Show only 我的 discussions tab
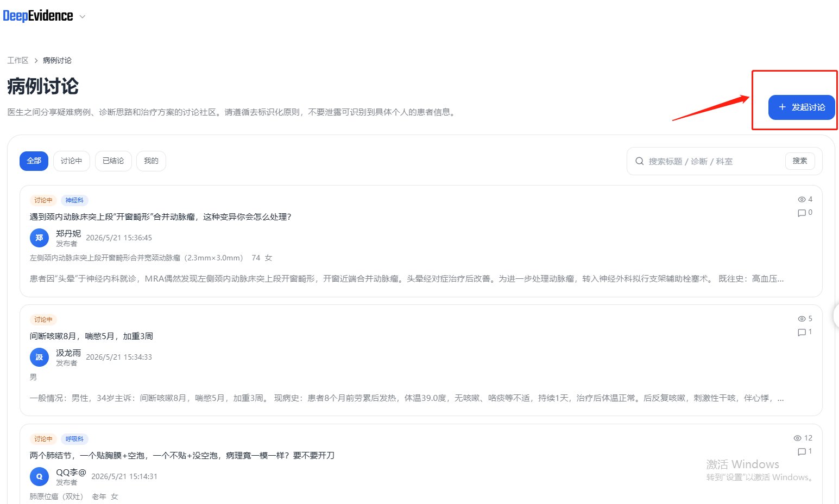Image resolution: width=839 pixels, height=504 pixels. [x=151, y=161]
